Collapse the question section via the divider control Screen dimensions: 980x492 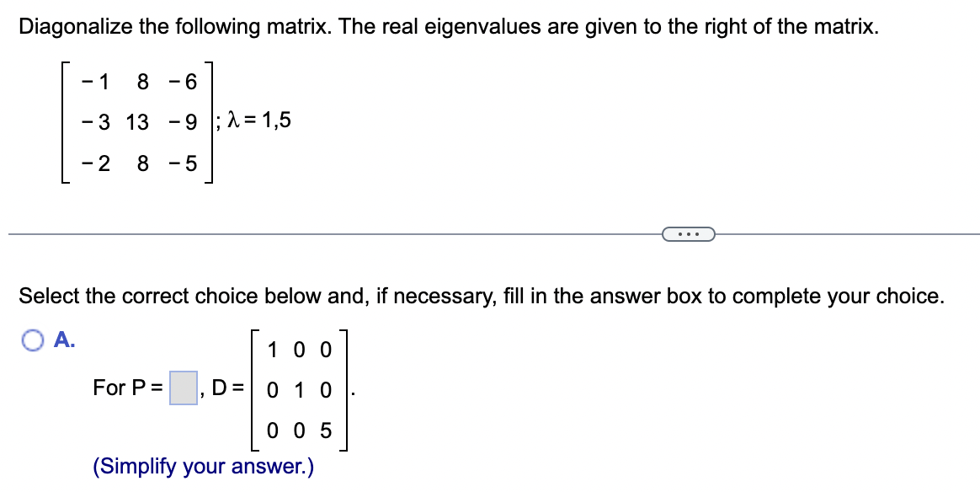[689, 234]
